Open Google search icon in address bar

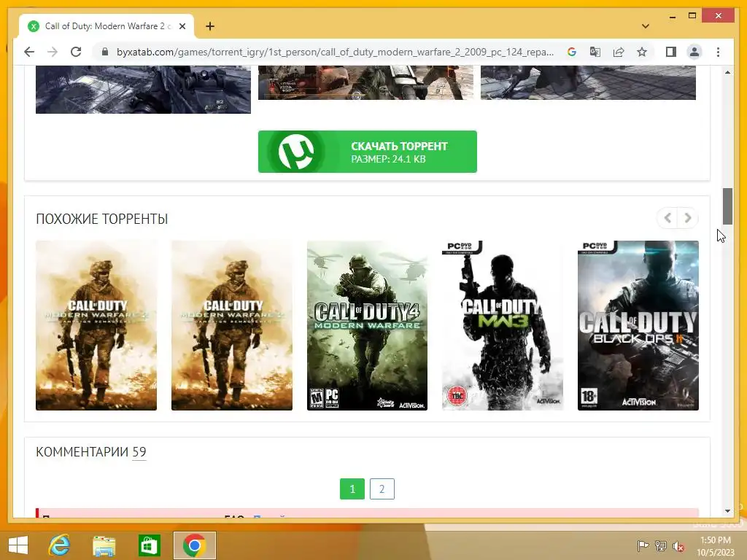click(x=572, y=52)
